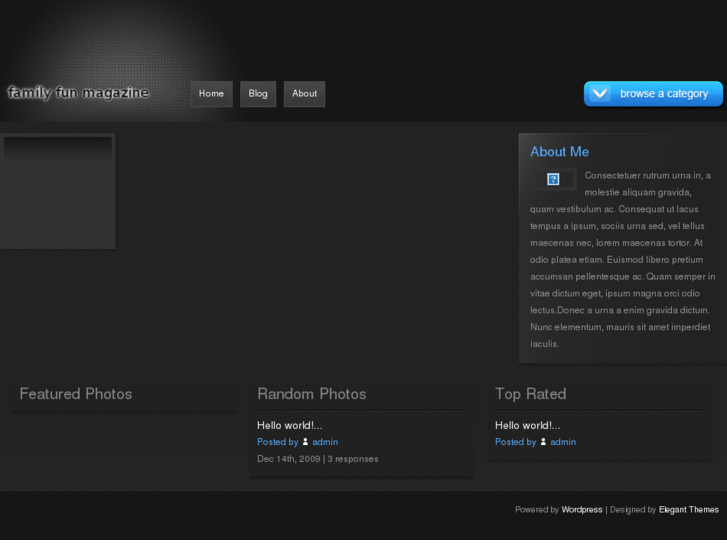Click the About Me heading
Viewport: 727px width, 545px height.
coord(559,152)
